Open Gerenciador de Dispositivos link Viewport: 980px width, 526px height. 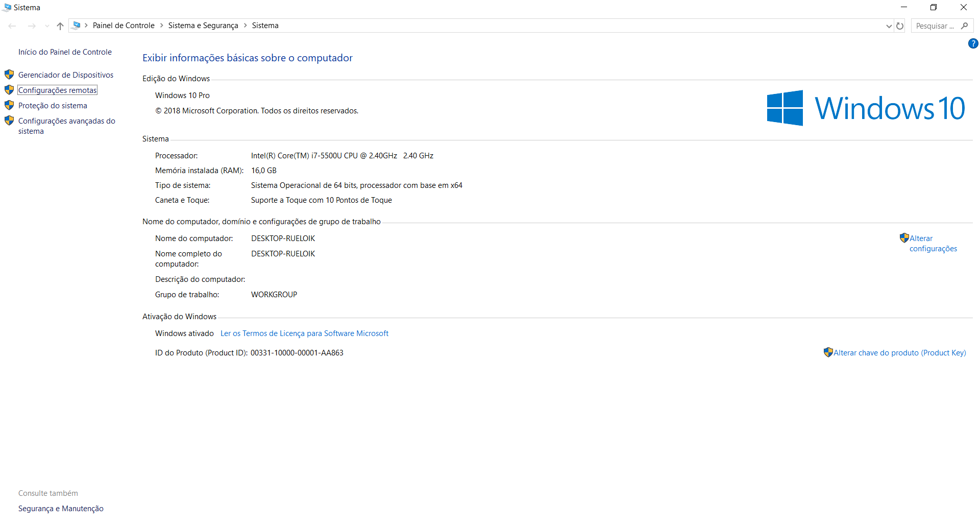(66, 75)
